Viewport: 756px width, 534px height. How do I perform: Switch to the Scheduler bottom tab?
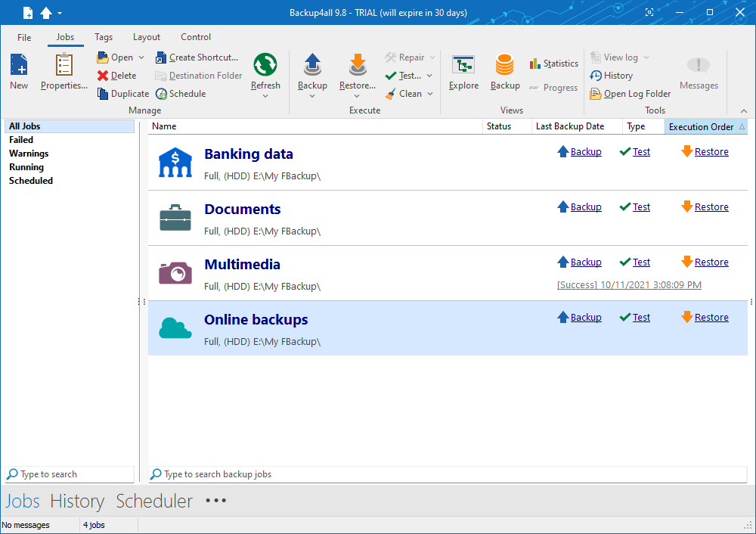pos(154,501)
